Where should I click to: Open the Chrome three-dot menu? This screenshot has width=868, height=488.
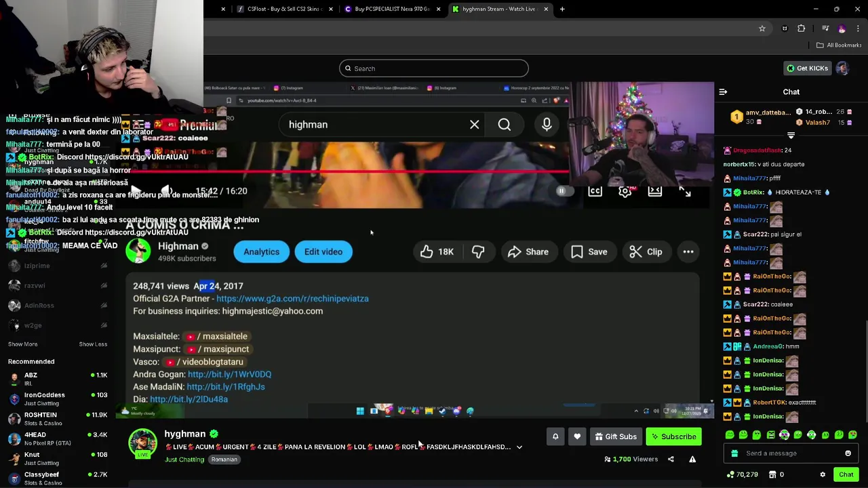pos(859,28)
